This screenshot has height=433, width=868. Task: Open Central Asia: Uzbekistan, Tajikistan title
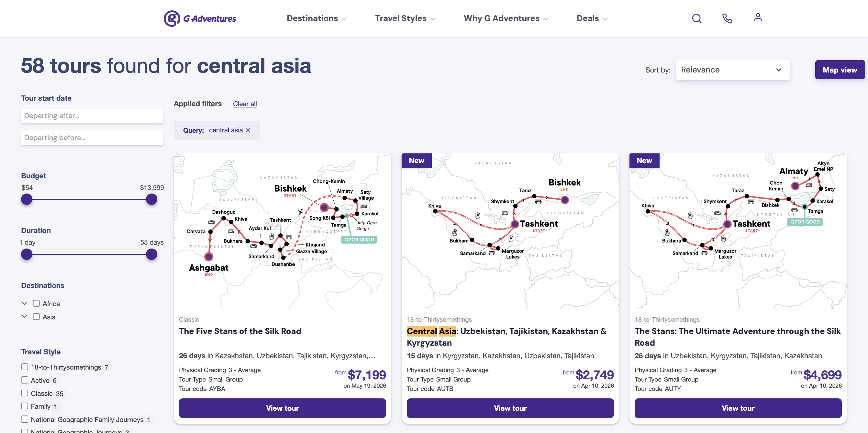coord(507,337)
